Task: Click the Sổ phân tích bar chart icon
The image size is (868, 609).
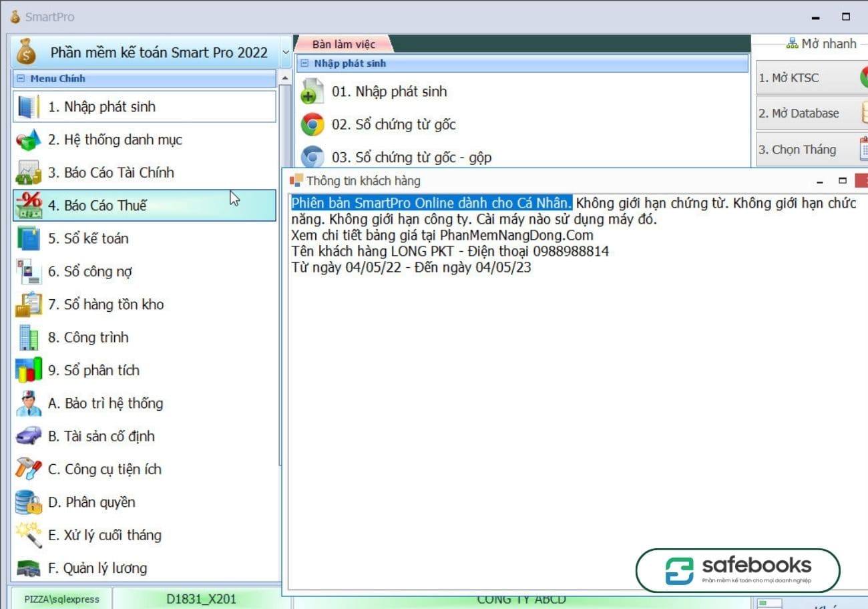Action: coord(28,370)
